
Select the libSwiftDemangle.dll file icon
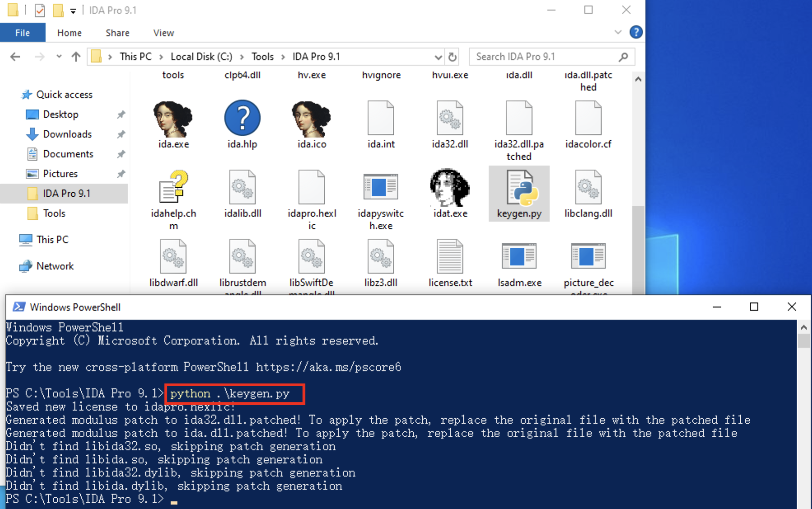(x=311, y=256)
